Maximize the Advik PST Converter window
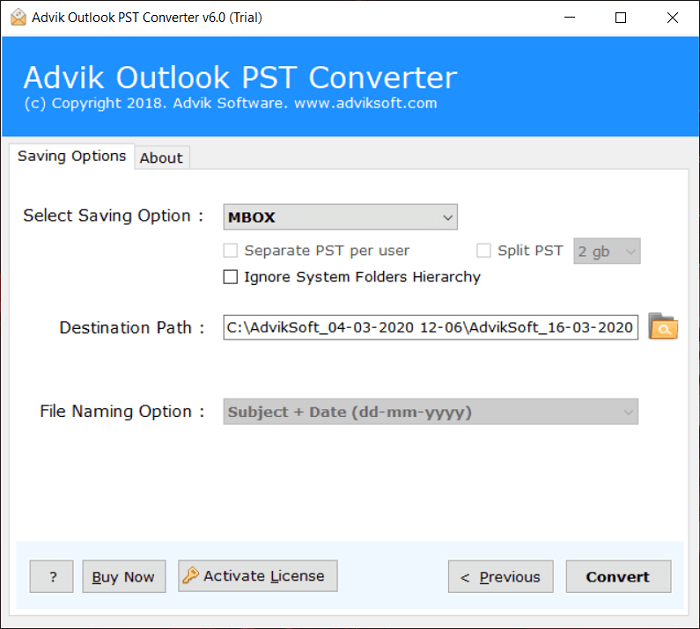Image resolution: width=700 pixels, height=629 pixels. tap(621, 18)
